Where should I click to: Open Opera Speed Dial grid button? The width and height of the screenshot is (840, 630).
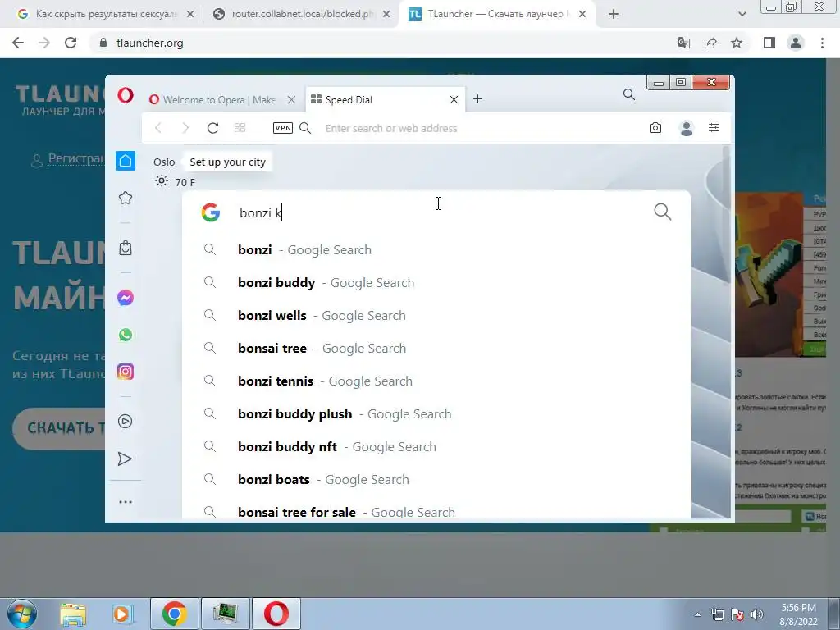point(240,128)
